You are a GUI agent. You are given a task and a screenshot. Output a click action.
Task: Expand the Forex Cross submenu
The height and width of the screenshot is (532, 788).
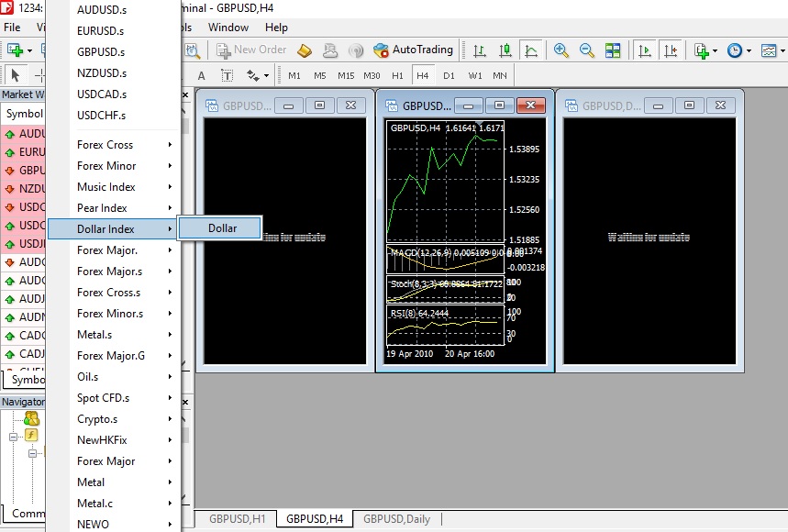[113, 145]
